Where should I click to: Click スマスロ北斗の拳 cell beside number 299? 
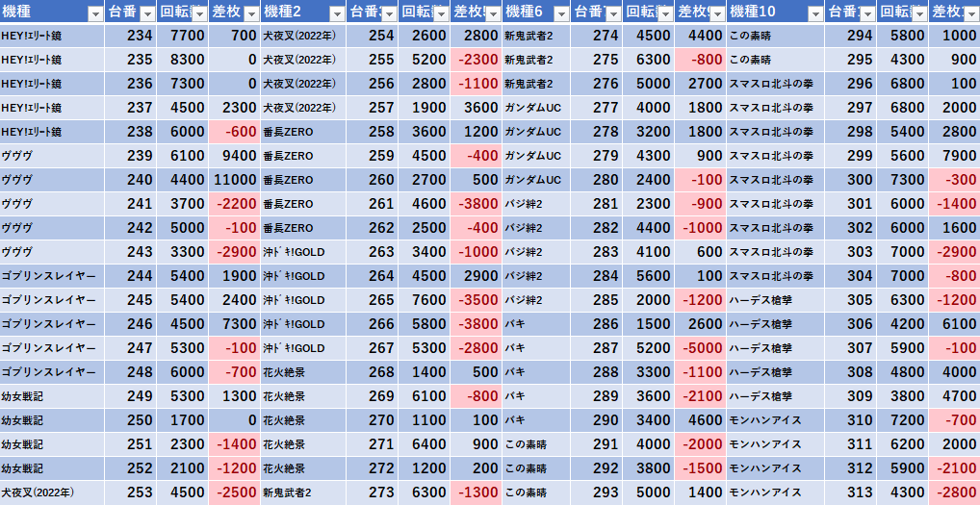(776, 156)
